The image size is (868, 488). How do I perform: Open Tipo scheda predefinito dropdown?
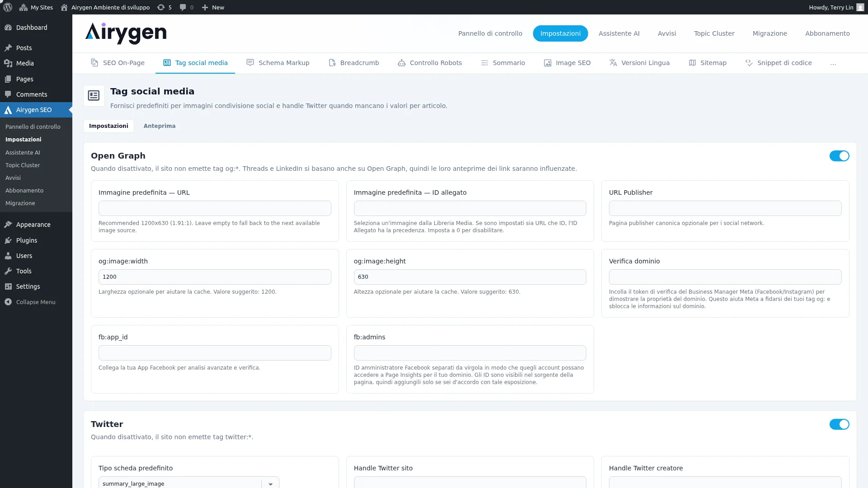(x=189, y=483)
